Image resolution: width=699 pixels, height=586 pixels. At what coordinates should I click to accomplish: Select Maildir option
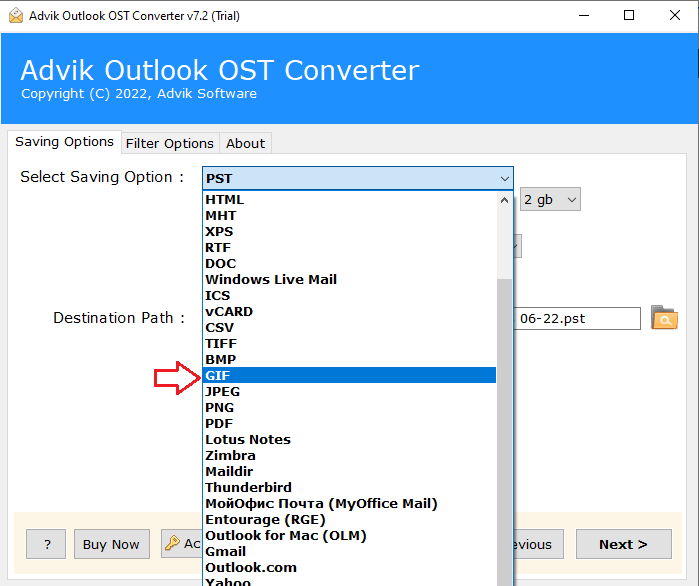coord(350,471)
